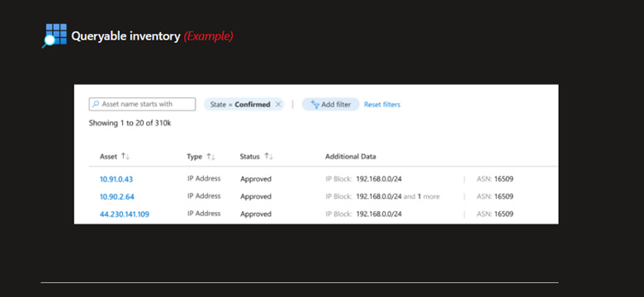Click Reset filters link

pos(382,105)
